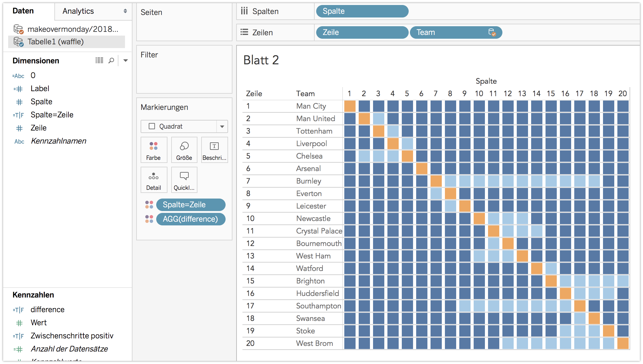Click the icon next to Zwischenschritte positiv
643x364 pixels.
pos(18,336)
